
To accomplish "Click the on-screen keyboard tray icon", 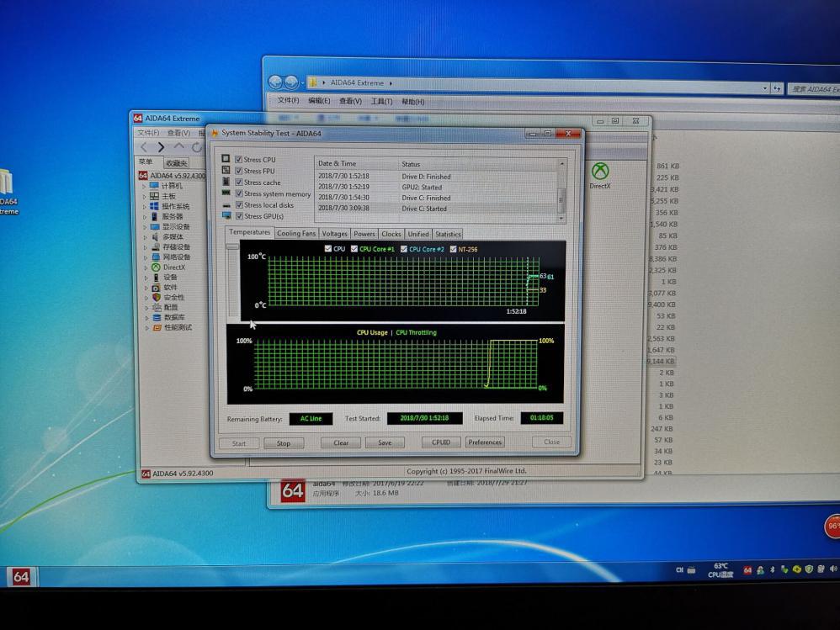I will click(x=692, y=570).
